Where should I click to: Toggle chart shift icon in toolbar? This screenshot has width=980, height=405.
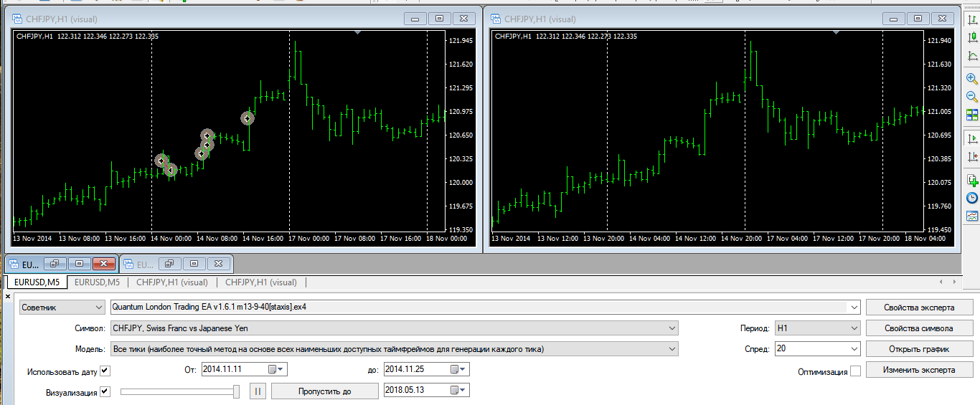[x=972, y=156]
